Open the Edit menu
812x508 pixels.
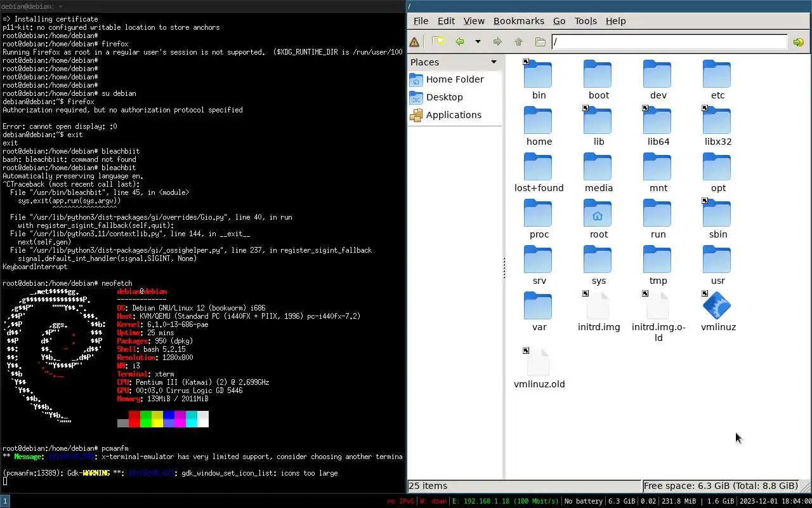tap(446, 21)
